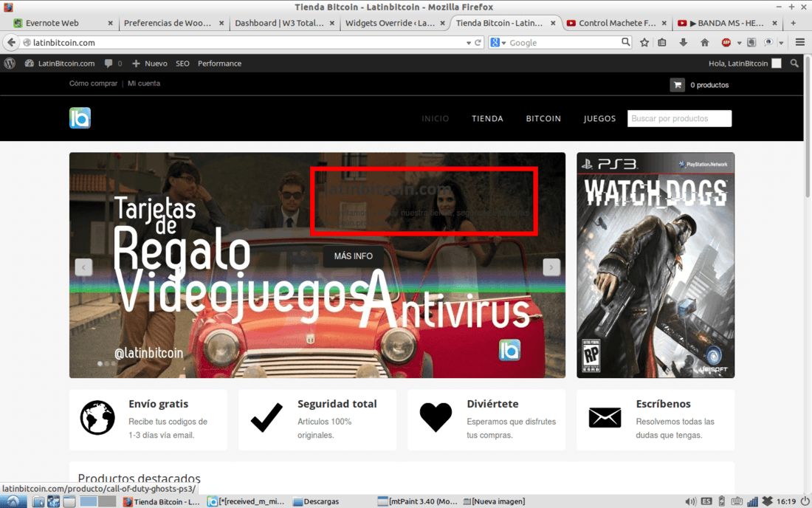
Task: Click the checkmark Seguridad total icon
Action: (x=266, y=417)
